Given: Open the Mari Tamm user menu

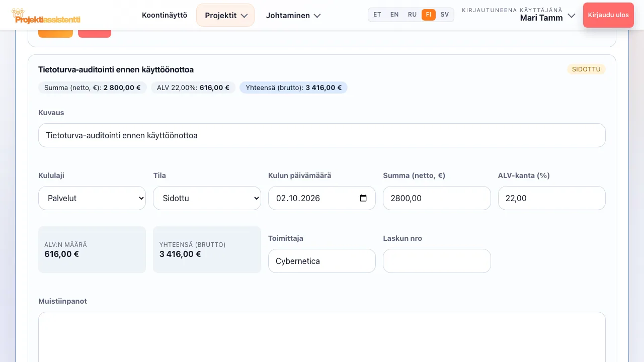Looking at the screenshot, I should point(519,15).
